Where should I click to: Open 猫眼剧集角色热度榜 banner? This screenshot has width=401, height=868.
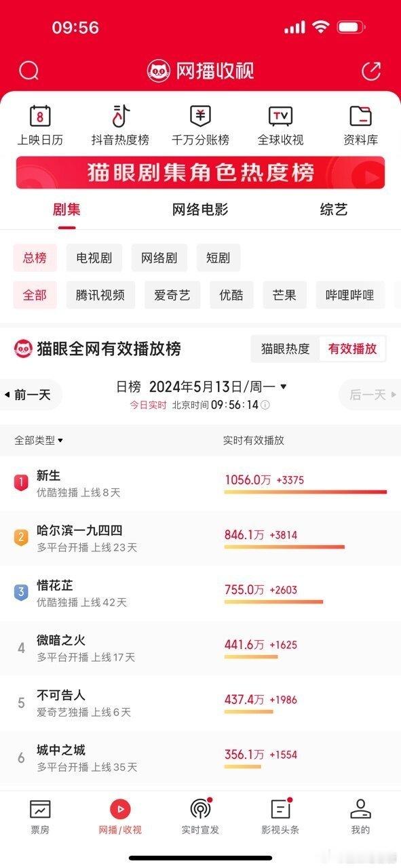point(200,172)
